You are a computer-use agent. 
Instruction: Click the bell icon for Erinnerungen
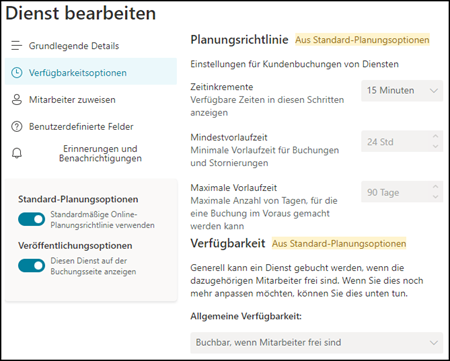click(x=17, y=153)
